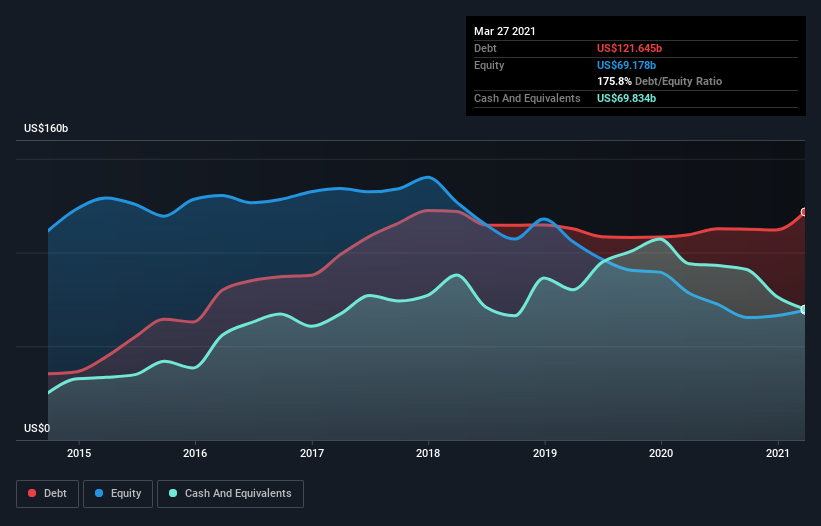Click the US$160b y-axis label
821x526 pixels.
pyautogui.click(x=46, y=128)
